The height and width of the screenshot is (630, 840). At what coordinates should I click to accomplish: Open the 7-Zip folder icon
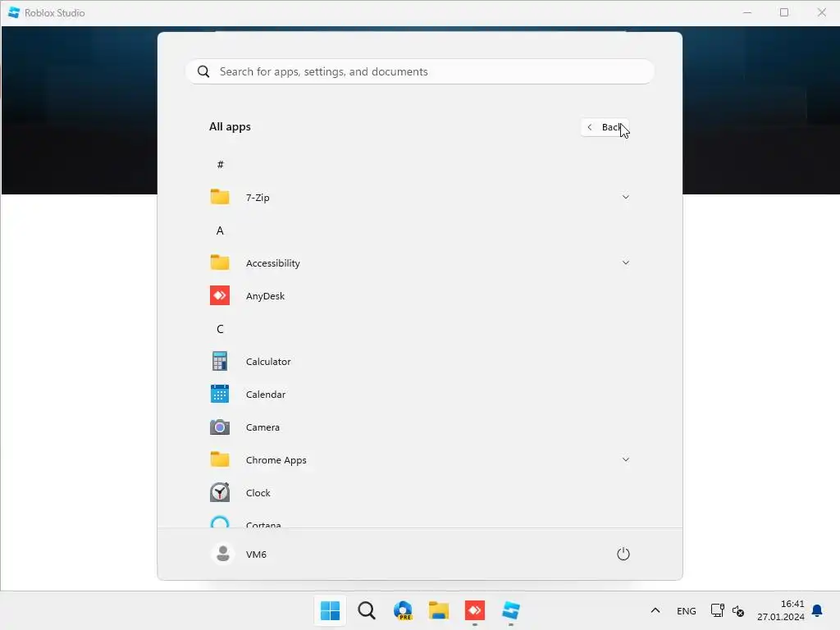click(x=220, y=197)
